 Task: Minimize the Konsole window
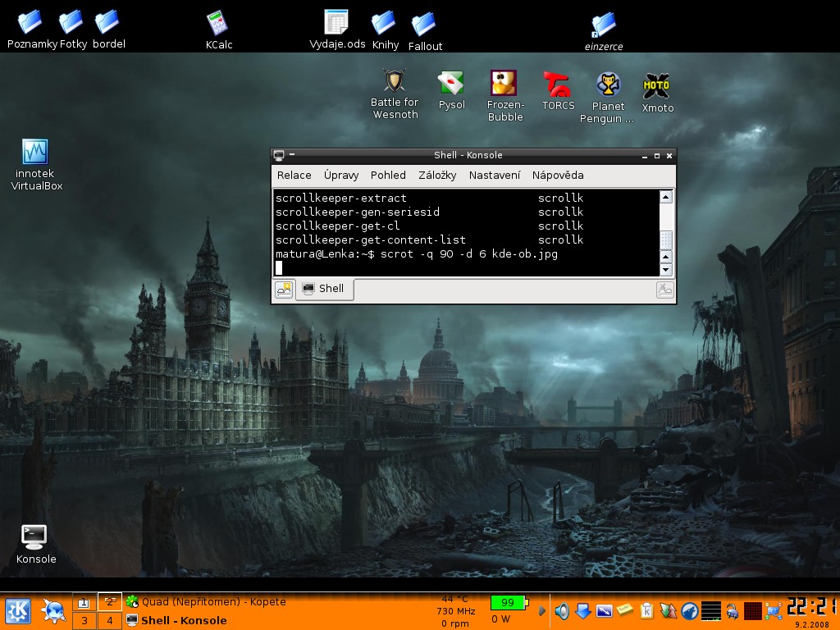645,156
